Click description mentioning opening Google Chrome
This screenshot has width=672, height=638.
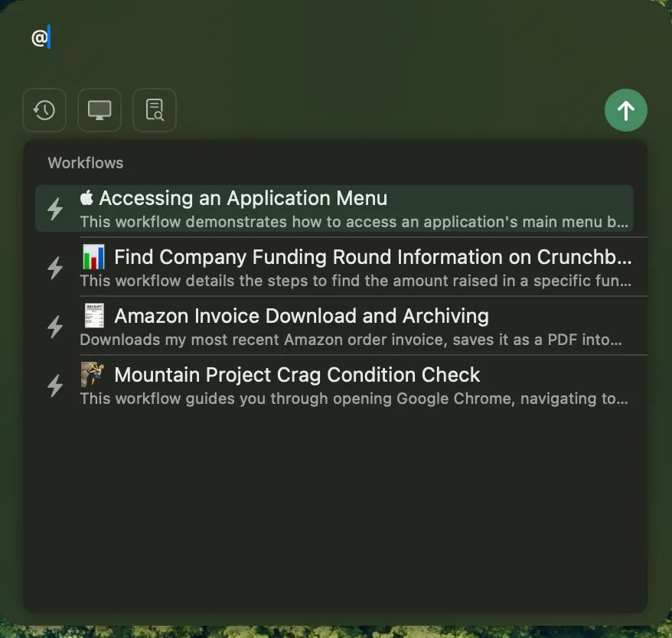click(x=354, y=399)
